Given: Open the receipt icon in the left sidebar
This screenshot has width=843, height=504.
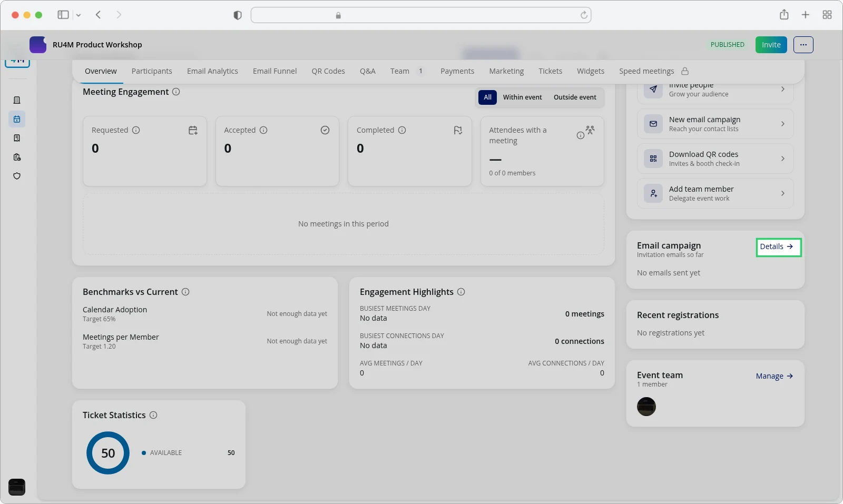Looking at the screenshot, I should [17, 138].
